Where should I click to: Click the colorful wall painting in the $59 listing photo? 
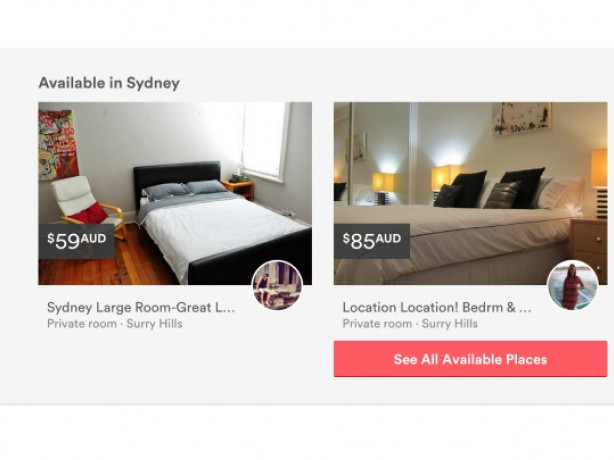point(58,145)
